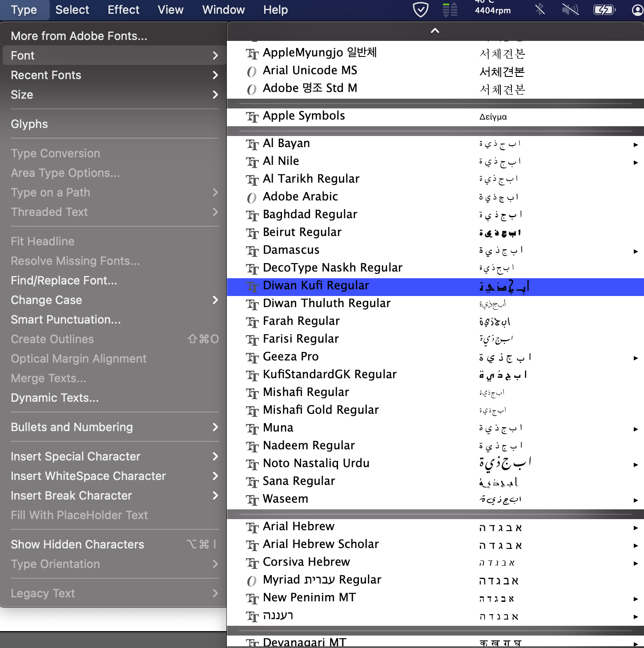Select DecoType Naskh Regular font
Image resolution: width=644 pixels, height=648 pixels.
point(435,269)
